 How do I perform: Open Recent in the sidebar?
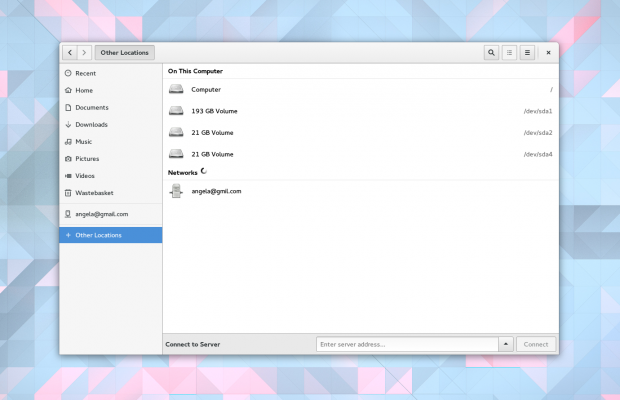pos(111,74)
